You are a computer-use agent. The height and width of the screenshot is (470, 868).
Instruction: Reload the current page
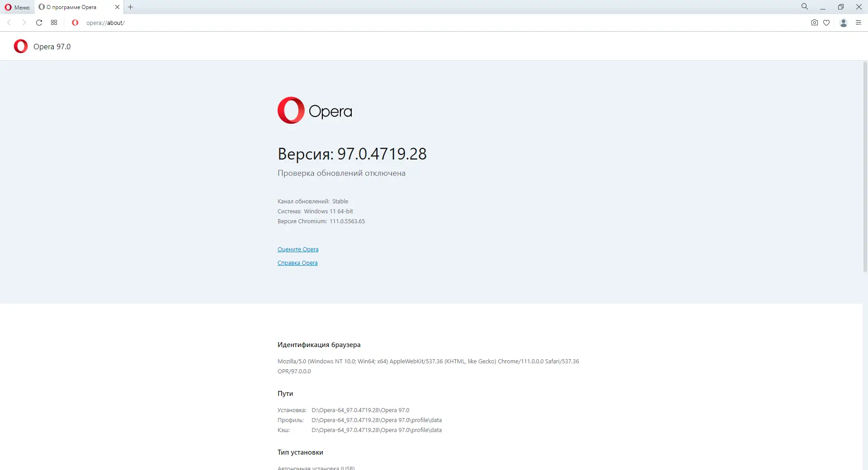[39, 23]
